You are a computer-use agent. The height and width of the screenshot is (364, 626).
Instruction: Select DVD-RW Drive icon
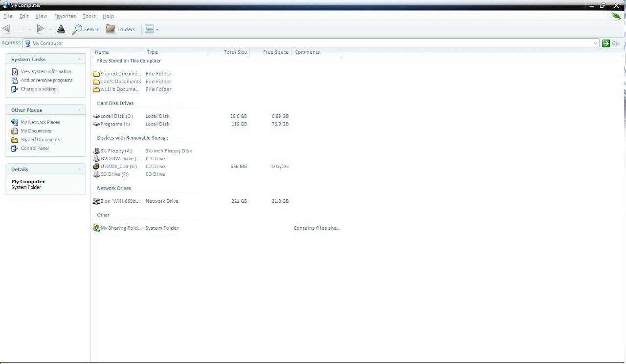[96, 159]
